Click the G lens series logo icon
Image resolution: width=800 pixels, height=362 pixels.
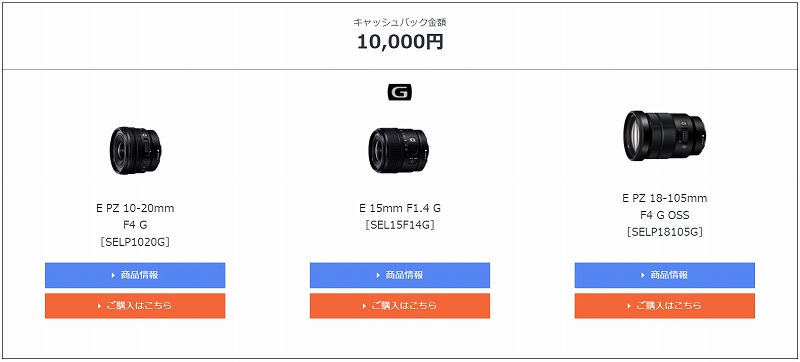pos(399,92)
